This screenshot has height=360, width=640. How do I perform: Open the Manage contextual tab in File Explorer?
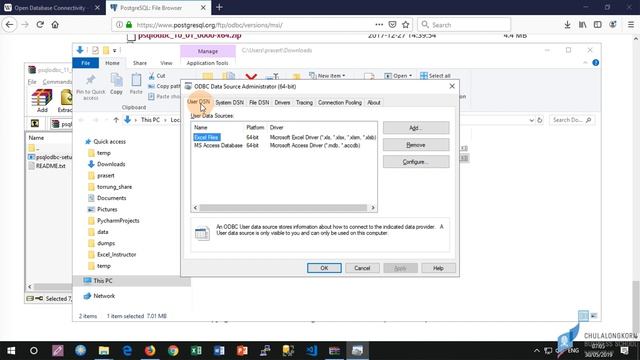point(208,51)
